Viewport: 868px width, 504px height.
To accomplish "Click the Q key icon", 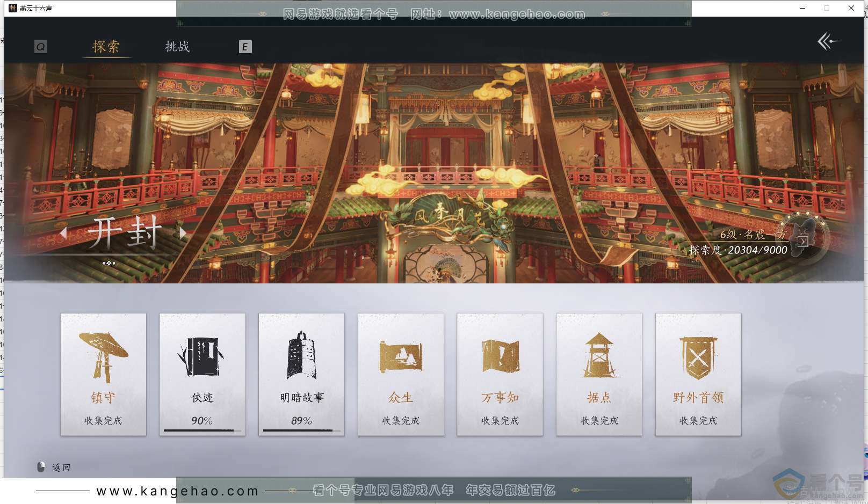I will coord(40,47).
